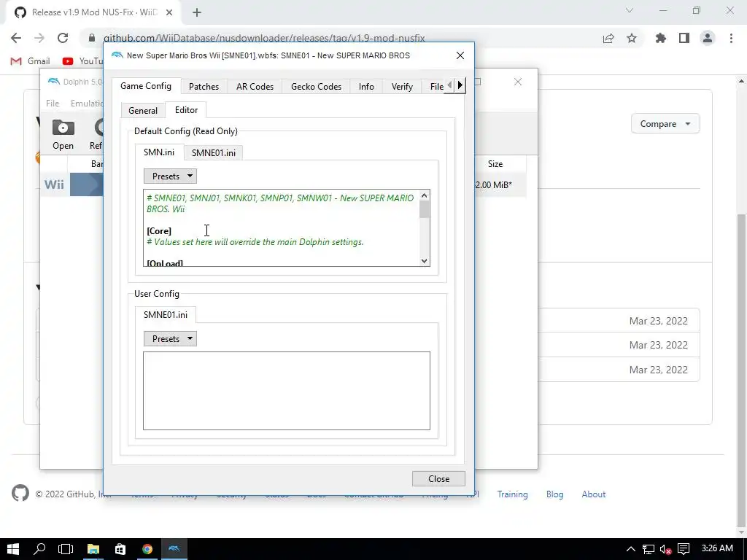Viewport: 747px width, 560px height.
Task: Open the Verify tab
Action: pyautogui.click(x=402, y=86)
